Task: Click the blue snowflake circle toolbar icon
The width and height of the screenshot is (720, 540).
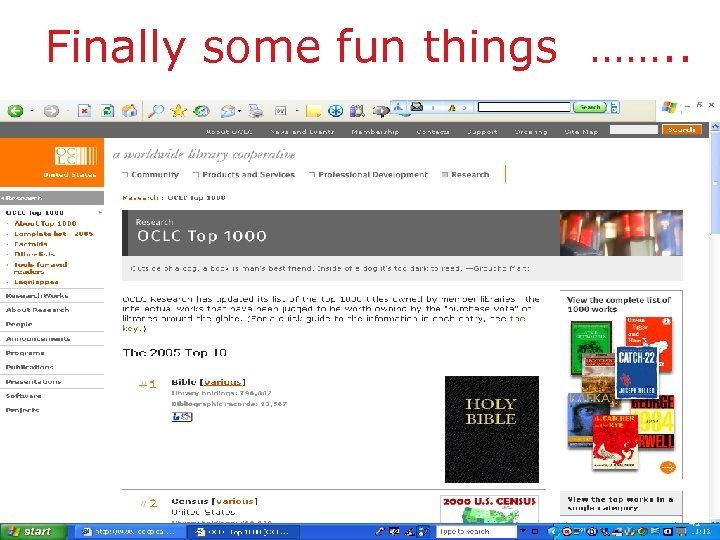Action: [336, 111]
